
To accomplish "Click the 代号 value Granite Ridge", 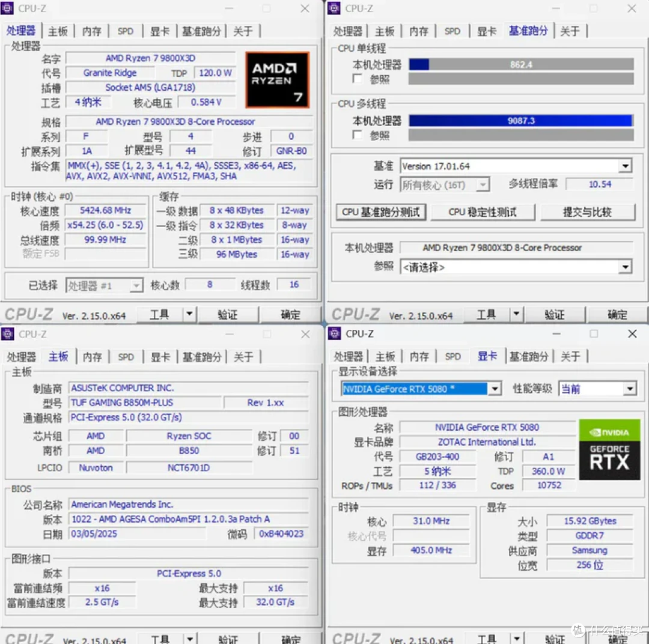I will point(110,73).
